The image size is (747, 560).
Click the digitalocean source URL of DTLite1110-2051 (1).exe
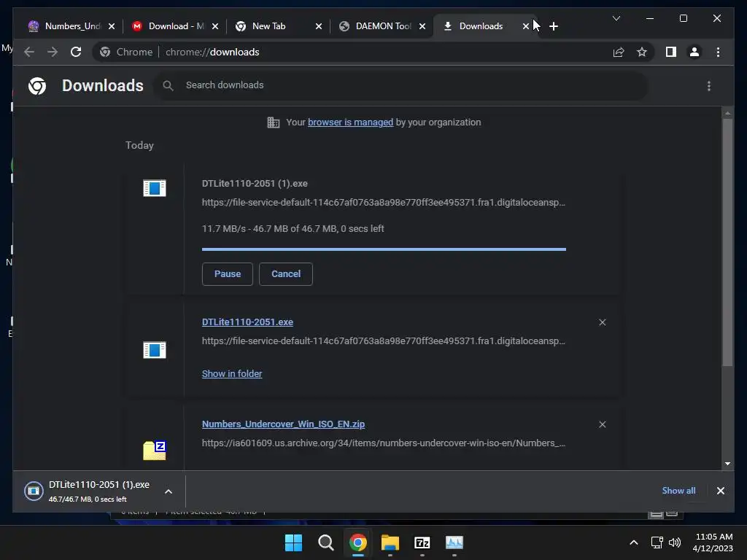[x=384, y=203]
